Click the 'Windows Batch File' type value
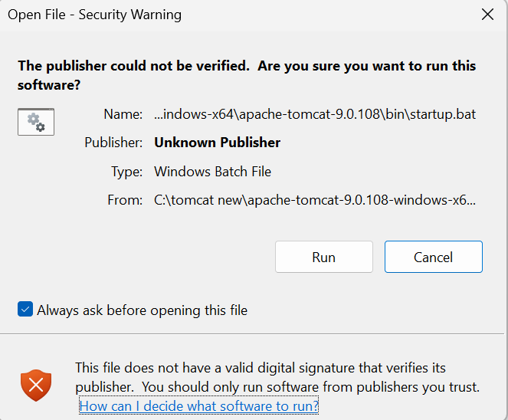508x420 pixels. click(212, 172)
